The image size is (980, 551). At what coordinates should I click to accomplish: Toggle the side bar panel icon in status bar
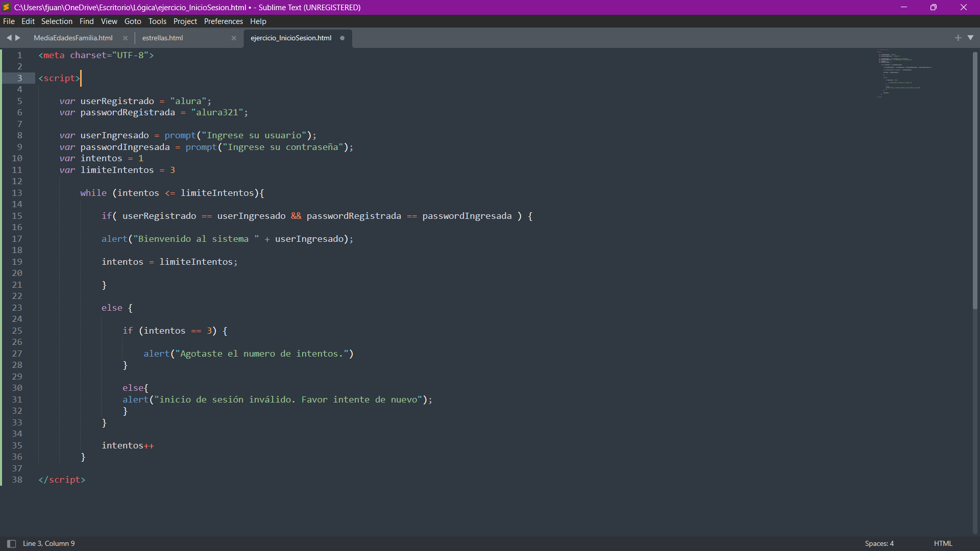coord(11,544)
